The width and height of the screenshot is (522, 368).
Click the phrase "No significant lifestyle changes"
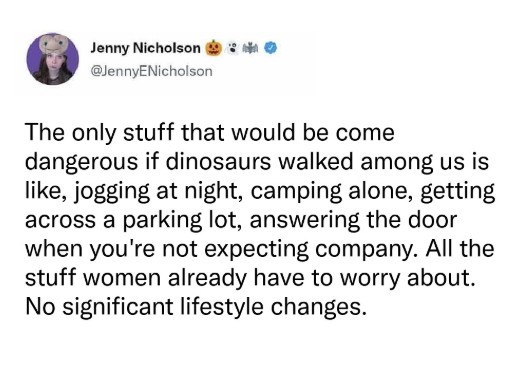[196, 307]
